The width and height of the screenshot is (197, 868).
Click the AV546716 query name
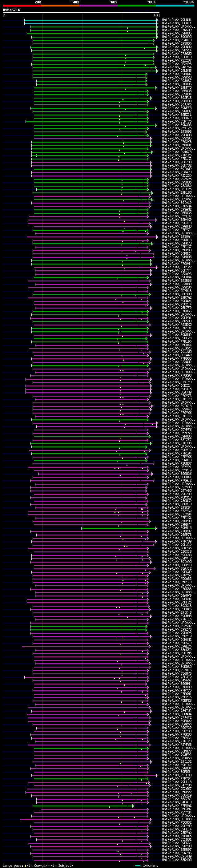tap(11, 10)
